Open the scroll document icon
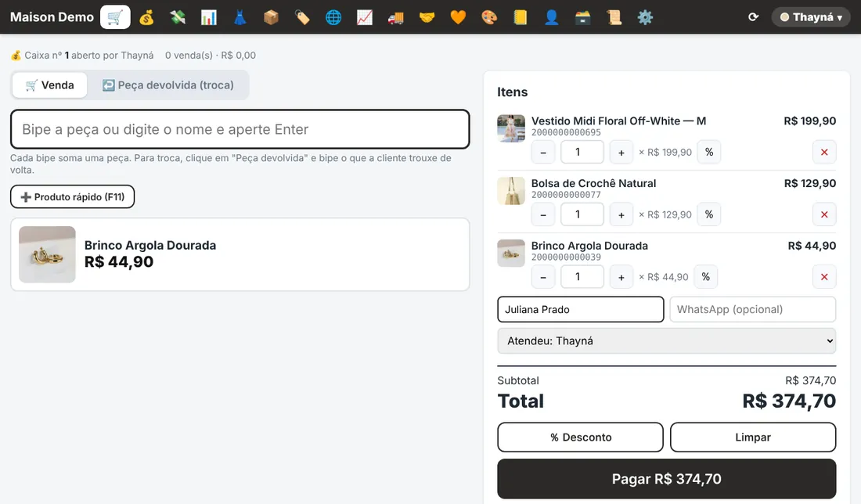Image resolution: width=861 pixels, height=504 pixels. 614,17
